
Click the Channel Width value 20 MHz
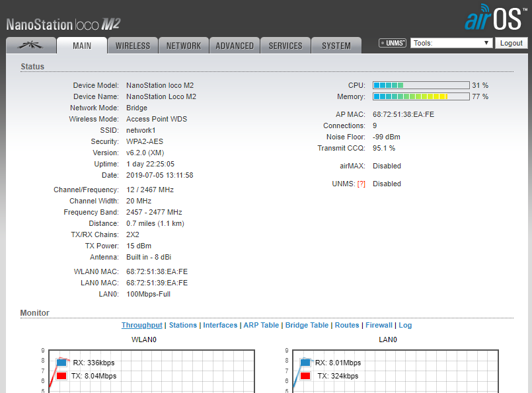pos(139,201)
